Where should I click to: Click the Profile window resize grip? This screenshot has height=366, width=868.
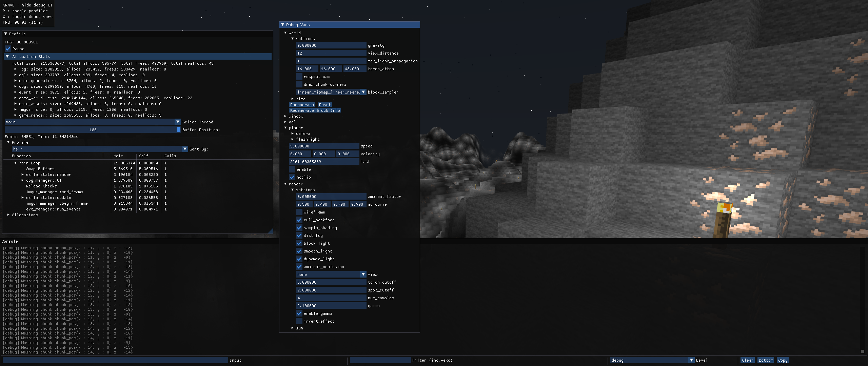(x=271, y=231)
